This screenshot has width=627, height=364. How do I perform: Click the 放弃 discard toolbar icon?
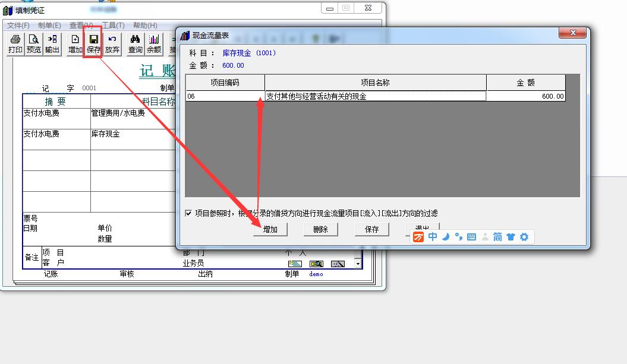coord(112,44)
